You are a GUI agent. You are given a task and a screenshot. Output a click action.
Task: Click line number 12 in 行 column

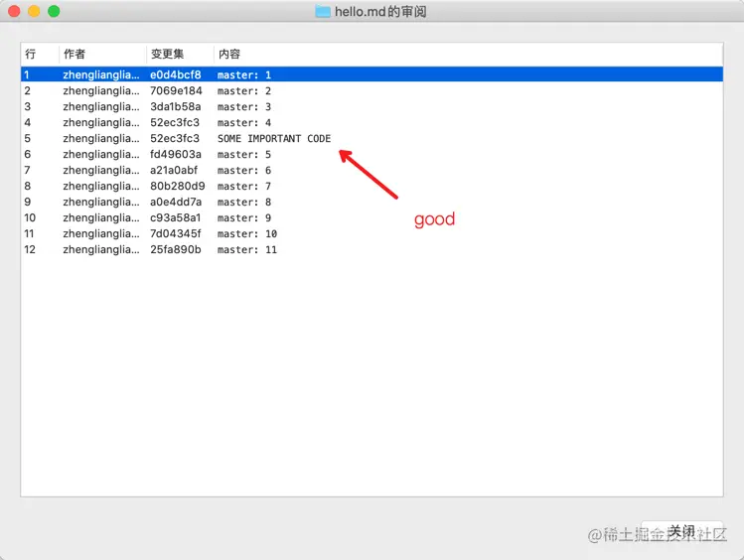pos(30,249)
